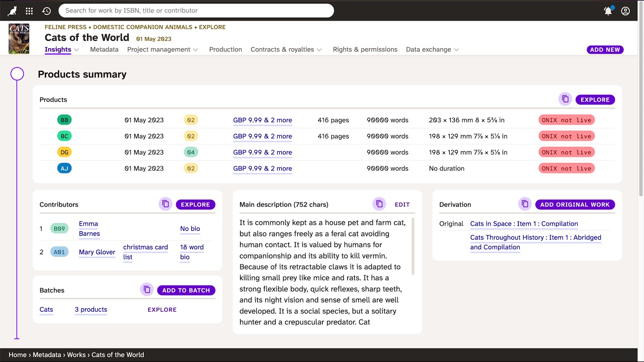644x362 pixels.
Task: Copy the Derivation panel contents
Action: point(525,205)
